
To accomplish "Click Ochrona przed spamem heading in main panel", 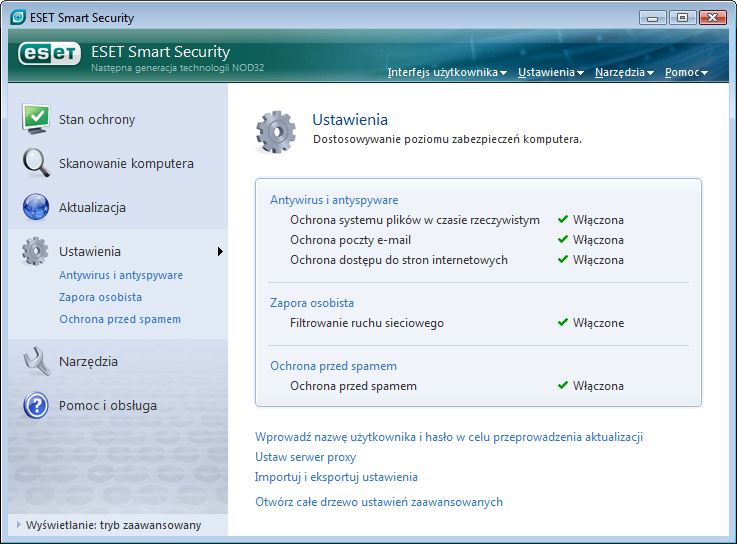I will (333, 366).
